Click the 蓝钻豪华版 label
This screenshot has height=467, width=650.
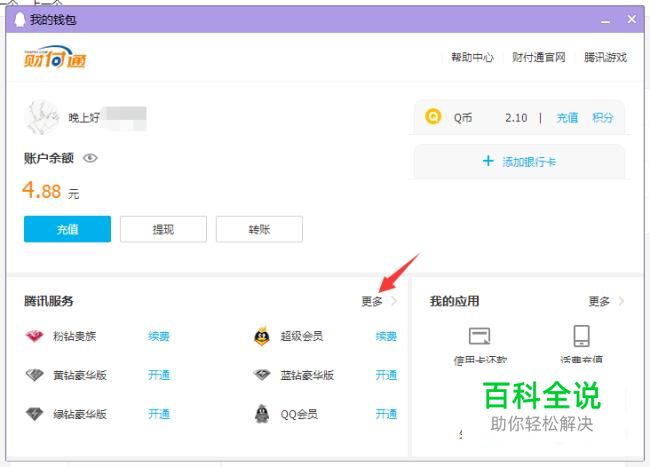coord(307,375)
